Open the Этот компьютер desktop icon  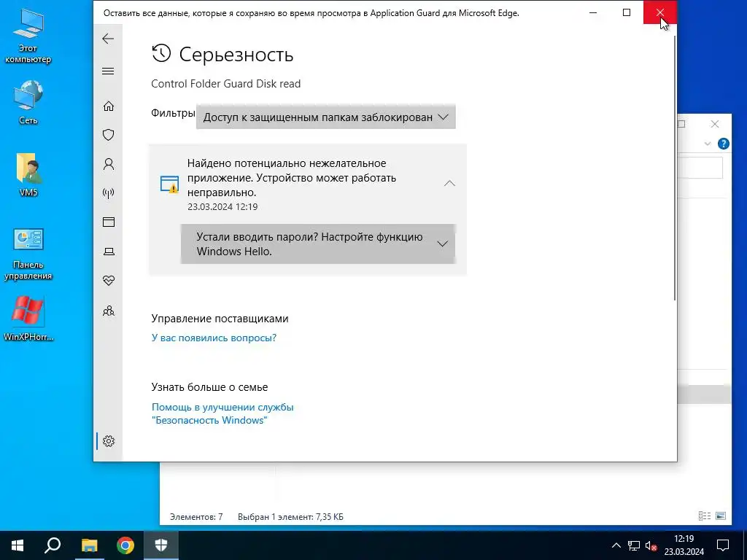(x=28, y=37)
